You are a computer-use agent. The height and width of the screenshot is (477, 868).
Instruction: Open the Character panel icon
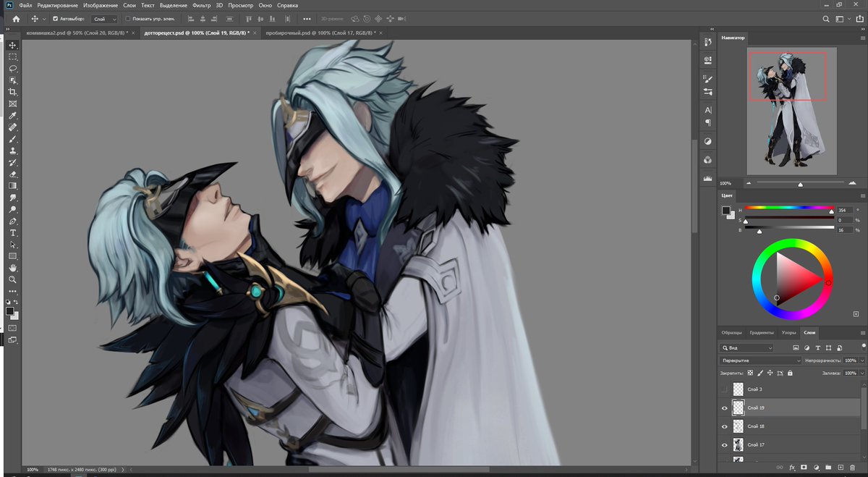(707, 110)
